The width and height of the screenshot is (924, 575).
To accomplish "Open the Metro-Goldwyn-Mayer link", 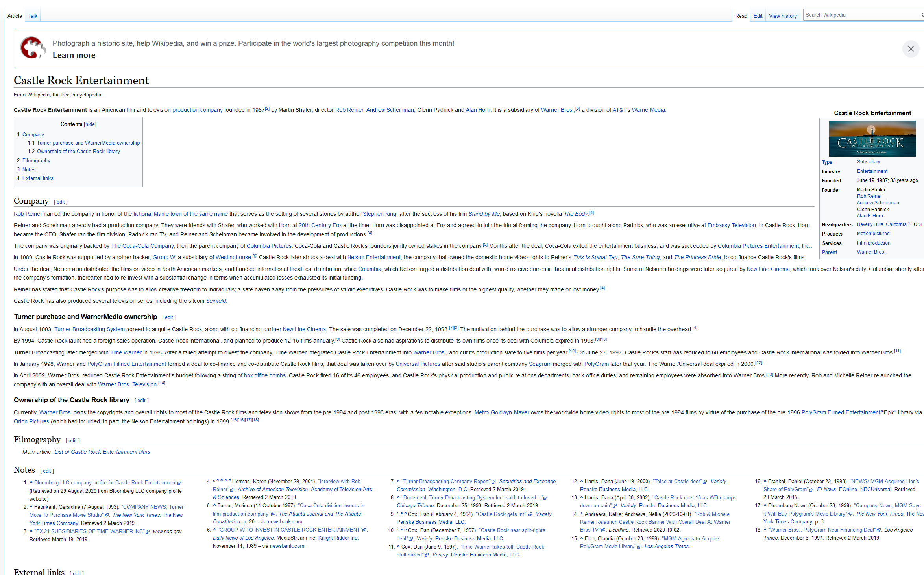I will coord(502,413).
